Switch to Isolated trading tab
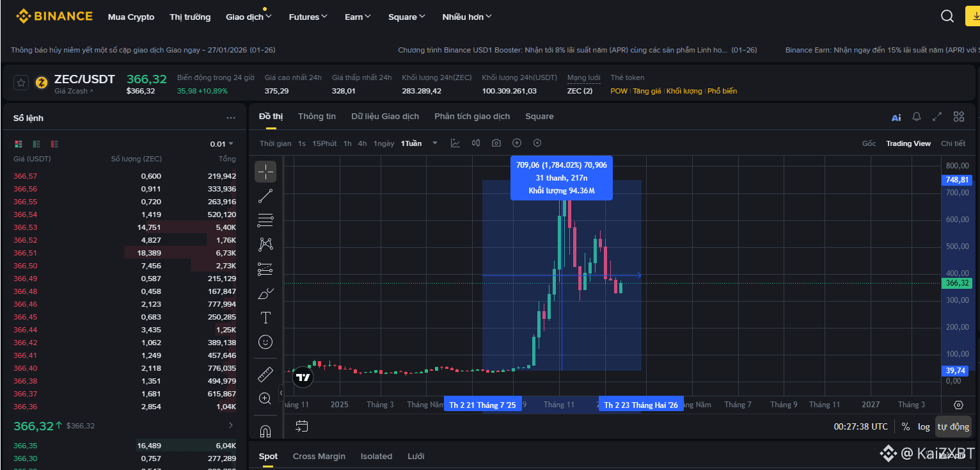Screen dimensions: 980x470 [x=376, y=457]
